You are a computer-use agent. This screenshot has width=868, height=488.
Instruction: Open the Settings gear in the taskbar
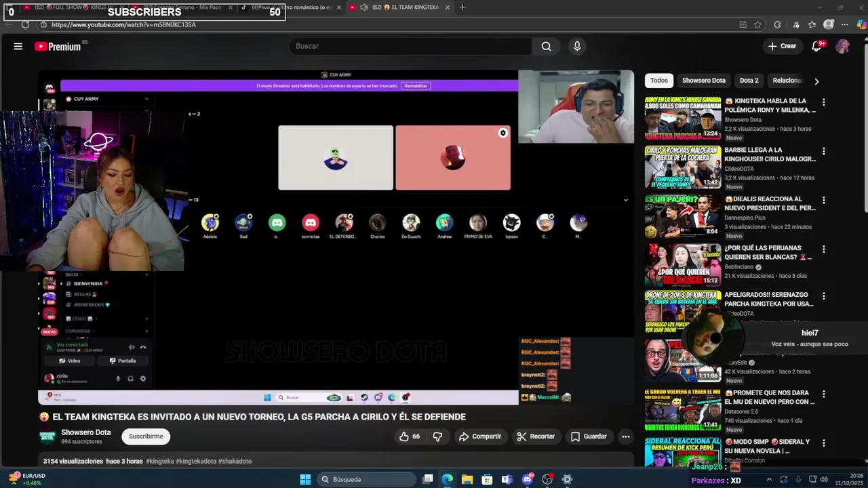(x=567, y=480)
